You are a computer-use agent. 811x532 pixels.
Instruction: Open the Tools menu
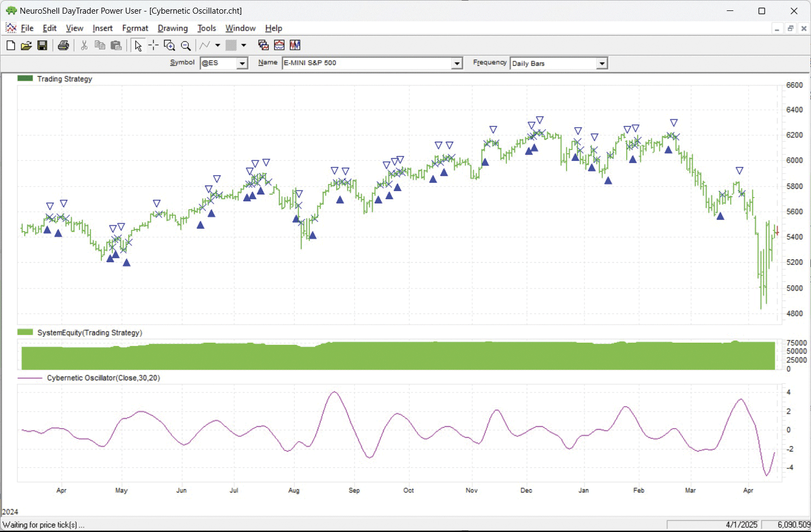(206, 28)
